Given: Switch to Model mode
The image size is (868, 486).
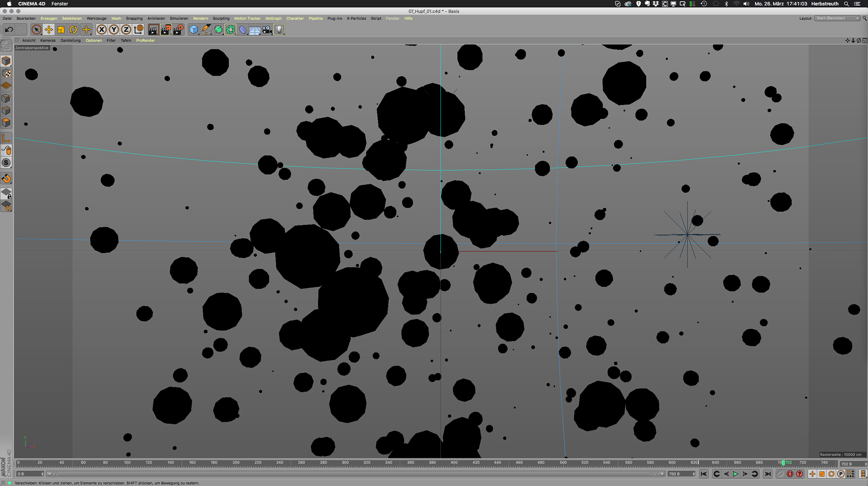Looking at the screenshot, I should 6,61.
